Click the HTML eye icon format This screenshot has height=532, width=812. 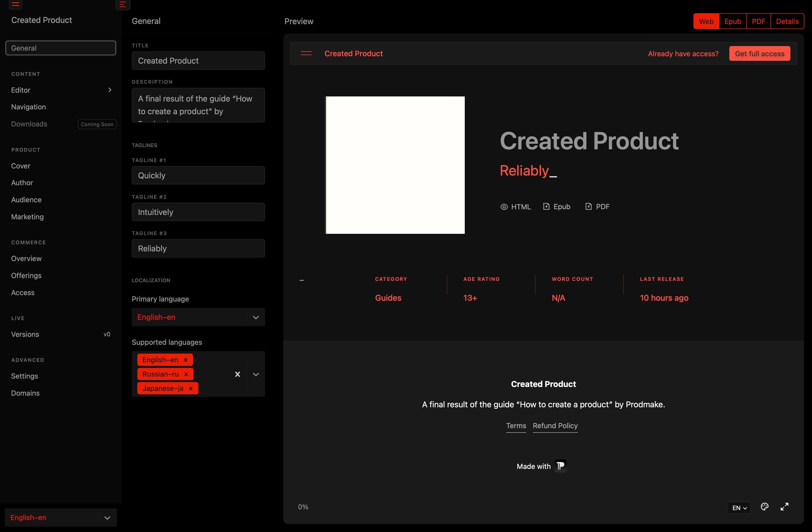[504, 207]
